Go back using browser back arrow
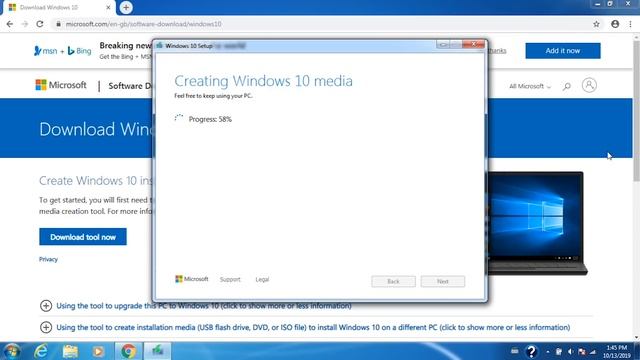The image size is (640, 360). click(x=10, y=24)
